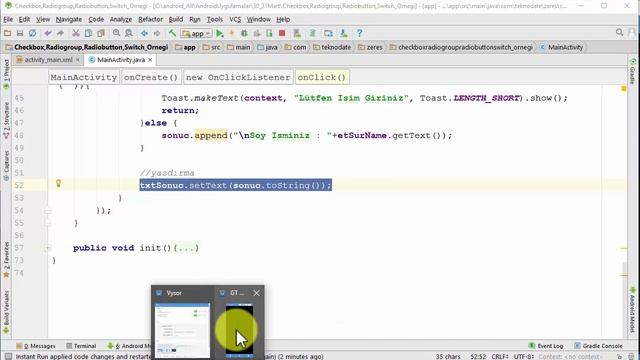Open the Build menu

(176, 19)
